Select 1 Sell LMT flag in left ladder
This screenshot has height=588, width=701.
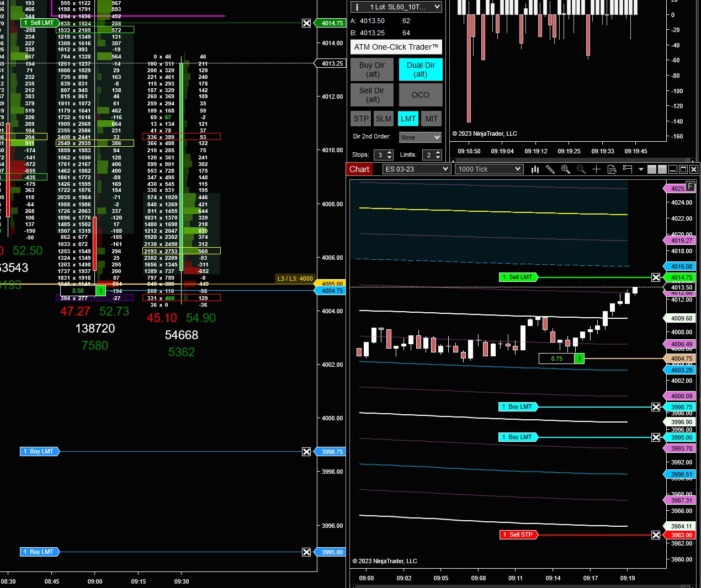(x=39, y=23)
